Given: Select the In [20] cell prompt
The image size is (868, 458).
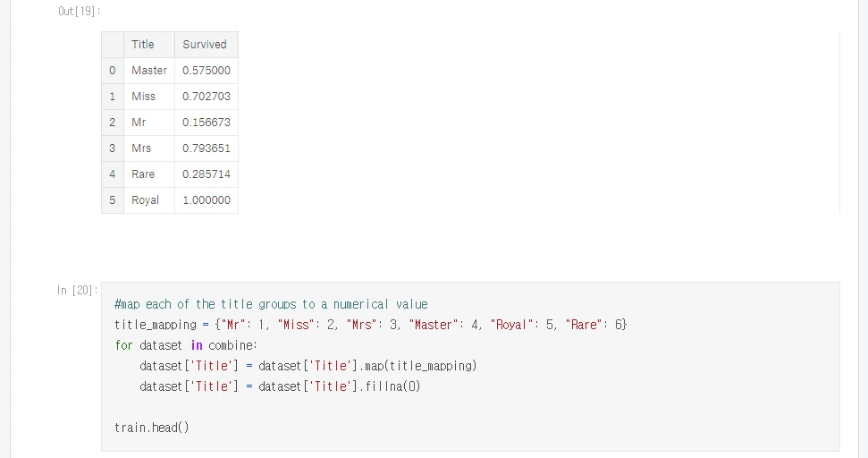Looking at the screenshot, I should click(77, 290).
